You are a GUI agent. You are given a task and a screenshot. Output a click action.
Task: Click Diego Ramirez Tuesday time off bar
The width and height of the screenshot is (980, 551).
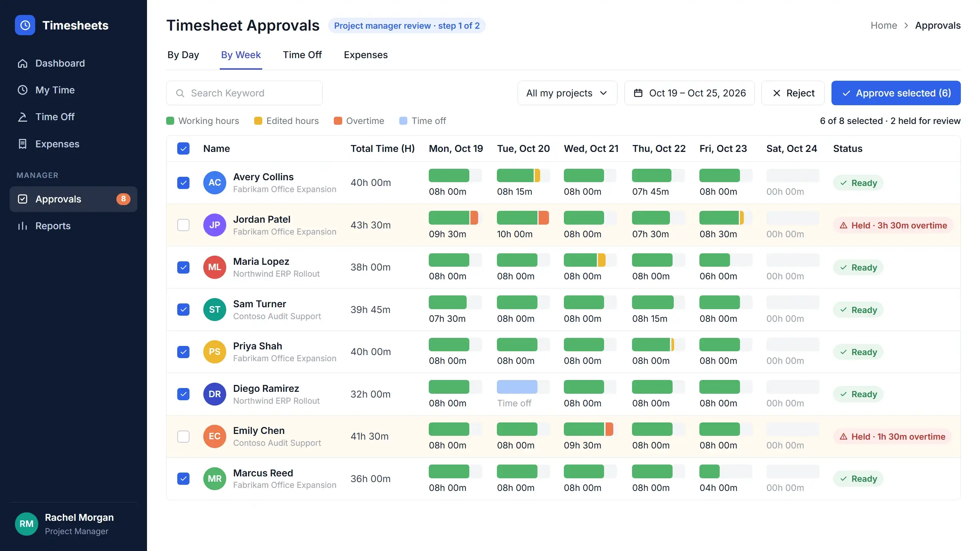click(517, 387)
